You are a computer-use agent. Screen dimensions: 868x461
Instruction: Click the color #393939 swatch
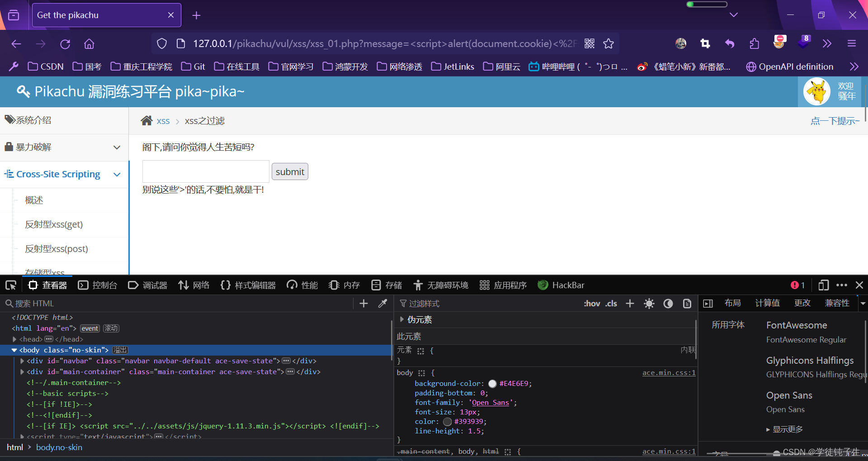[x=448, y=422]
